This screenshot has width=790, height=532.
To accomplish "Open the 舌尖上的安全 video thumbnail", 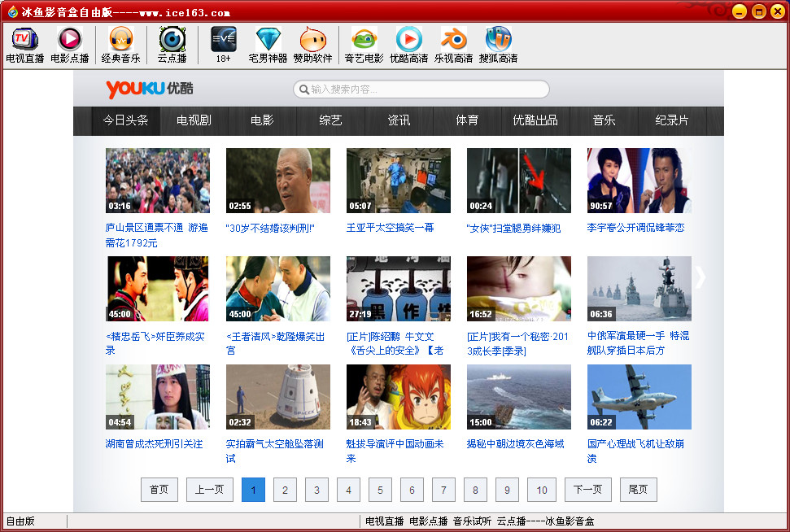I will (x=399, y=289).
